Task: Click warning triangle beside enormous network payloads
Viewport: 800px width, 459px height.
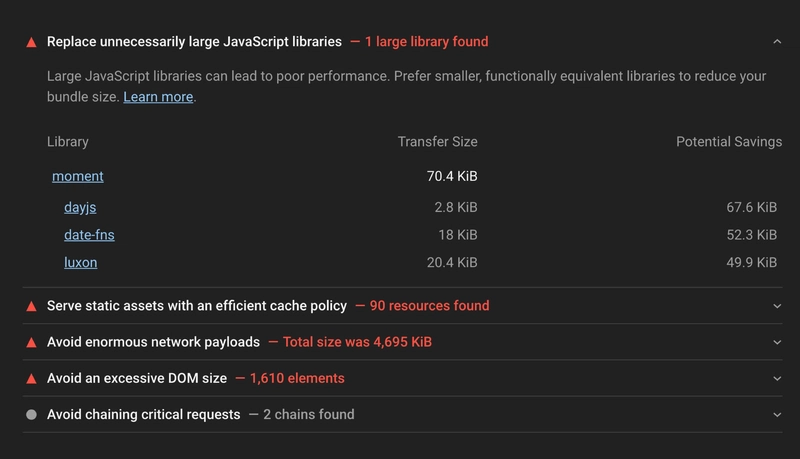Action: point(31,342)
